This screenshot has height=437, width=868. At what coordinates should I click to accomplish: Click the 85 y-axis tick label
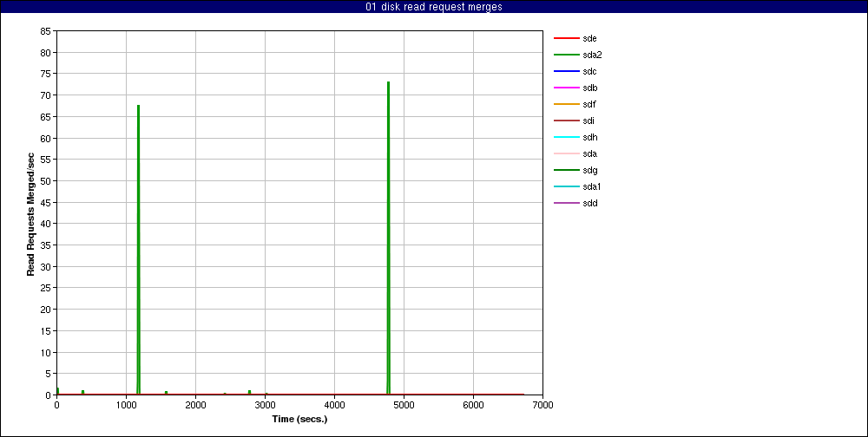coord(46,31)
